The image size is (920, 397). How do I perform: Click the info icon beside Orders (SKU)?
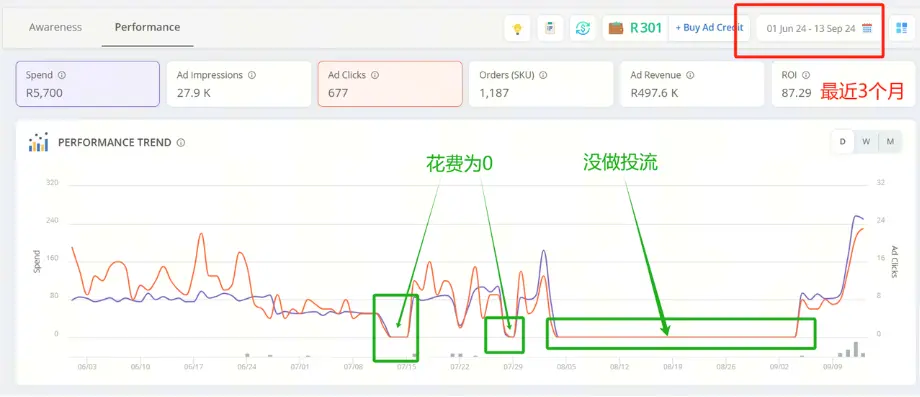click(x=543, y=75)
